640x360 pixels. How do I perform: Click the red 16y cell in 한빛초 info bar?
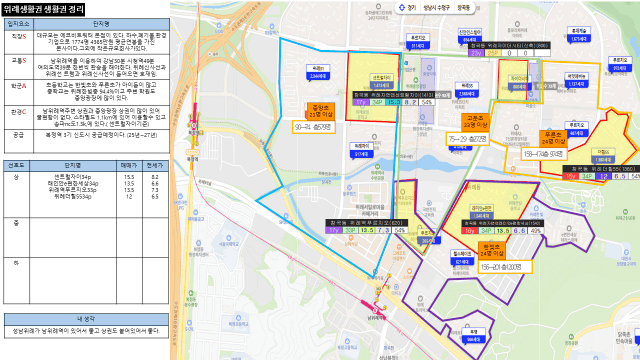click(x=469, y=231)
